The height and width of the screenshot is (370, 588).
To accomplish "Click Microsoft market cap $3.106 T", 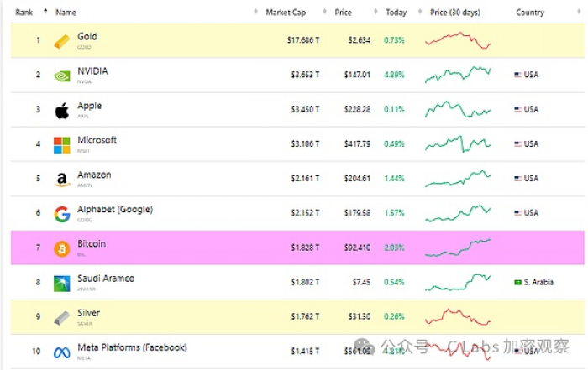I will 305,143.
